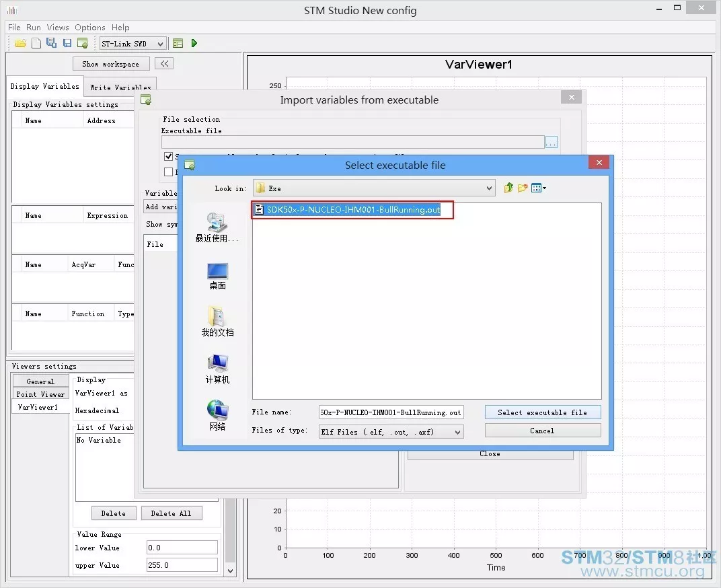Image resolution: width=721 pixels, height=588 pixels.
Task: Create new configuration with blank page icon
Action: pyautogui.click(x=36, y=43)
